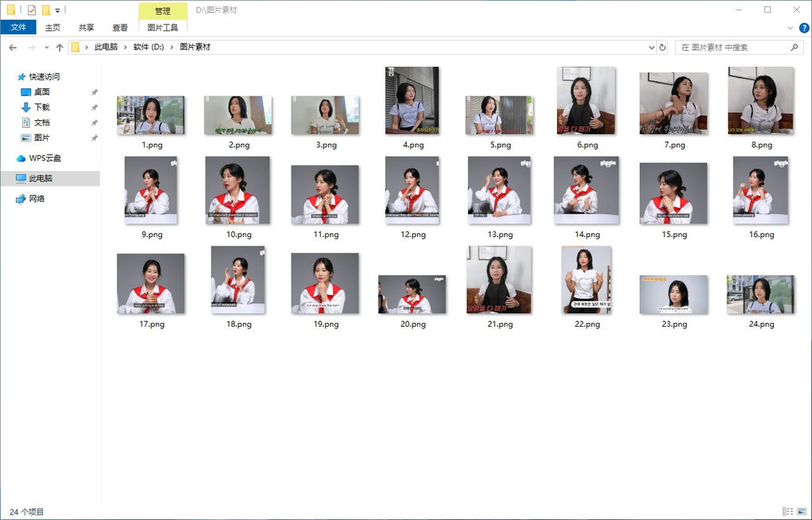The height and width of the screenshot is (520, 812).
Task: Go up one folder level
Action: 60,48
